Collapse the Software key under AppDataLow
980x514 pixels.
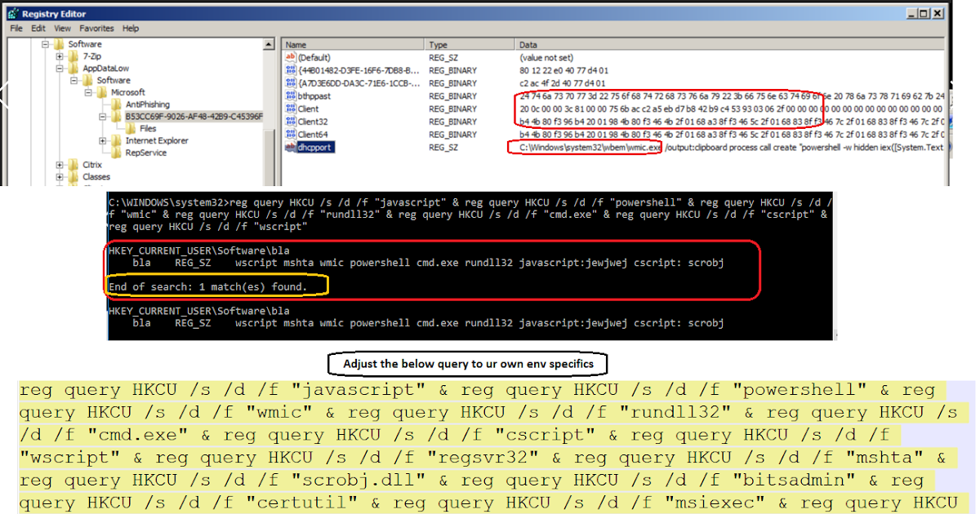[x=74, y=81]
